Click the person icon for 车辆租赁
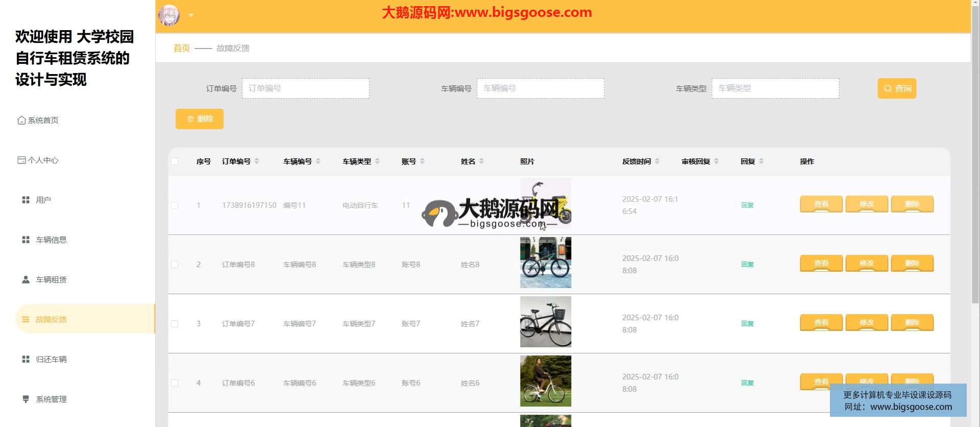980x427 pixels. point(26,279)
